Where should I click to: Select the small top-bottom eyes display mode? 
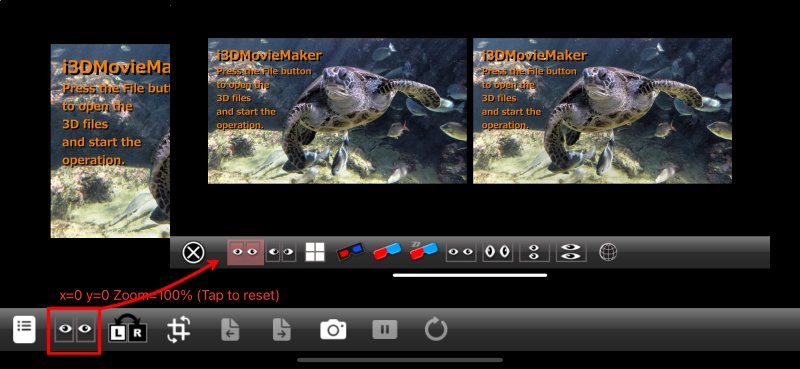point(534,252)
